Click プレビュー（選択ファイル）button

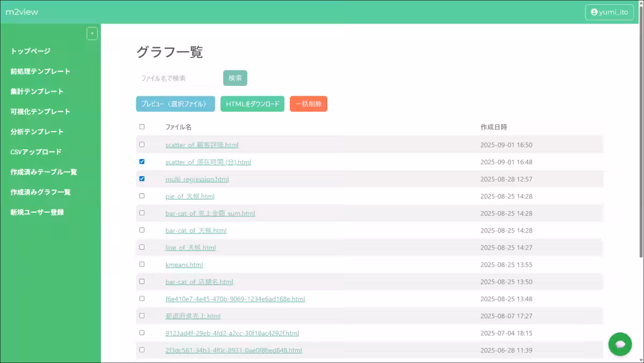pyautogui.click(x=175, y=104)
